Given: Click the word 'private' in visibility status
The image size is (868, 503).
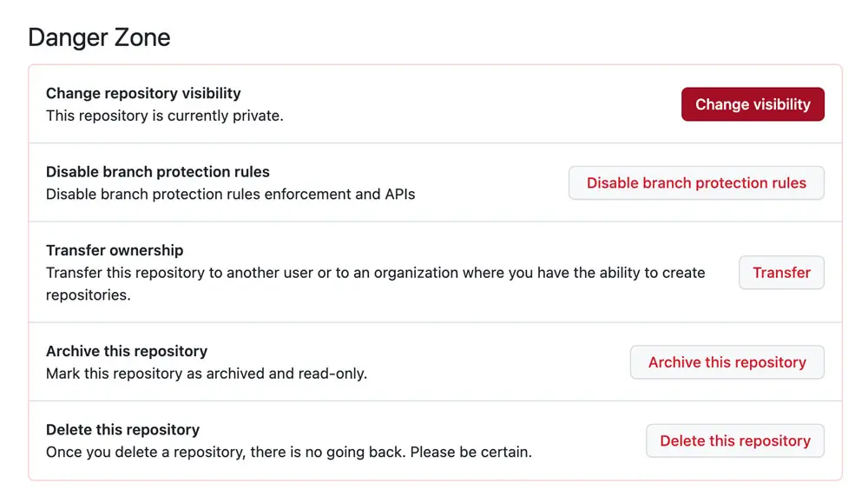Looking at the screenshot, I should point(257,116).
